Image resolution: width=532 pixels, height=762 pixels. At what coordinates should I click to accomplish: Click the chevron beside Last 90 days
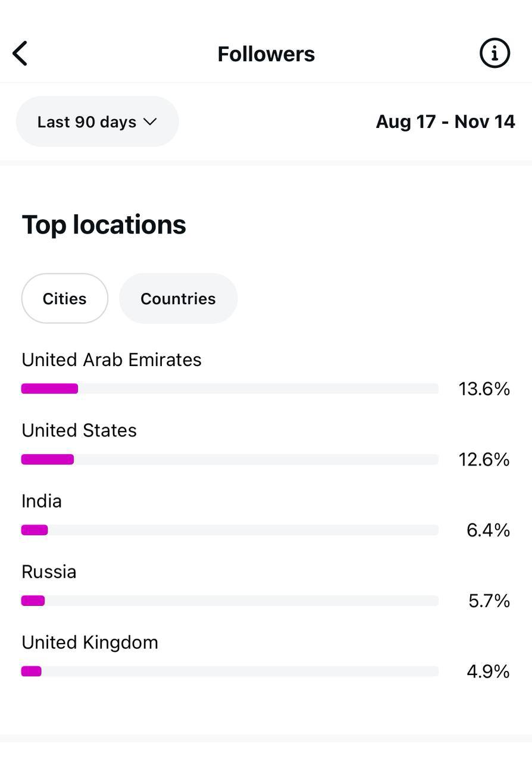pyautogui.click(x=150, y=122)
